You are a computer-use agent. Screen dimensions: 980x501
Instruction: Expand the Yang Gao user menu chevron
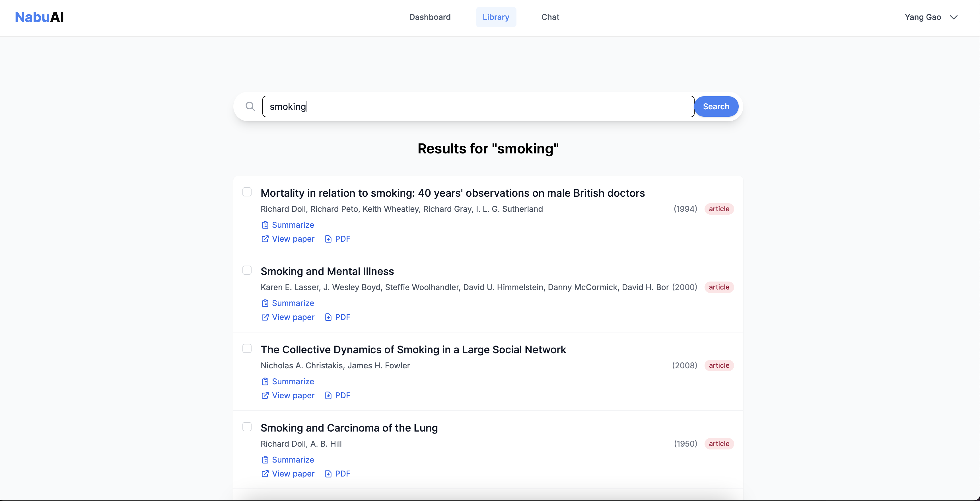953,17
